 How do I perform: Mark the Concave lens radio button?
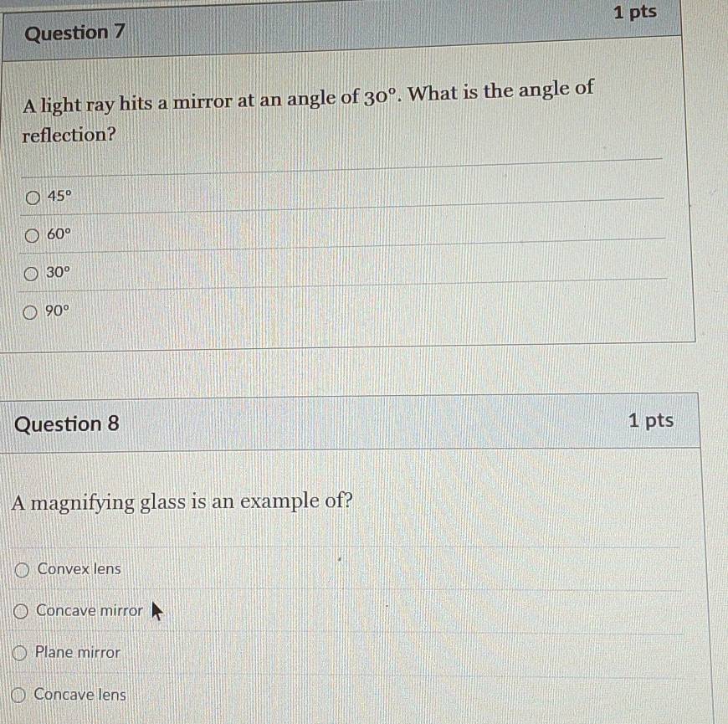pos(18,696)
